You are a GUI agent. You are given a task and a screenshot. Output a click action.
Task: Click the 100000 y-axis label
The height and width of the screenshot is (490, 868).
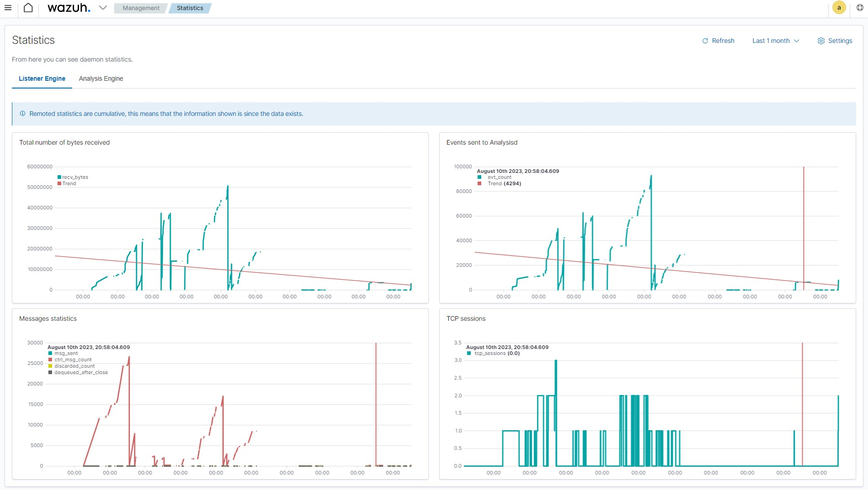coord(463,167)
